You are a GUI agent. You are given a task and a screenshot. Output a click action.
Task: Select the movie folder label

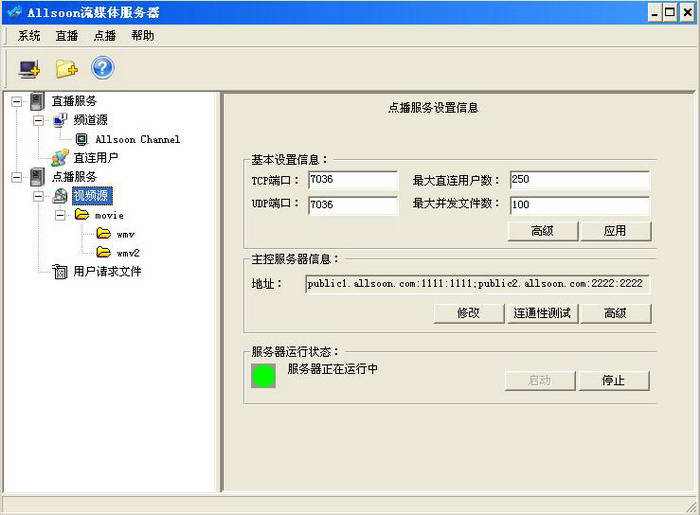point(109,216)
